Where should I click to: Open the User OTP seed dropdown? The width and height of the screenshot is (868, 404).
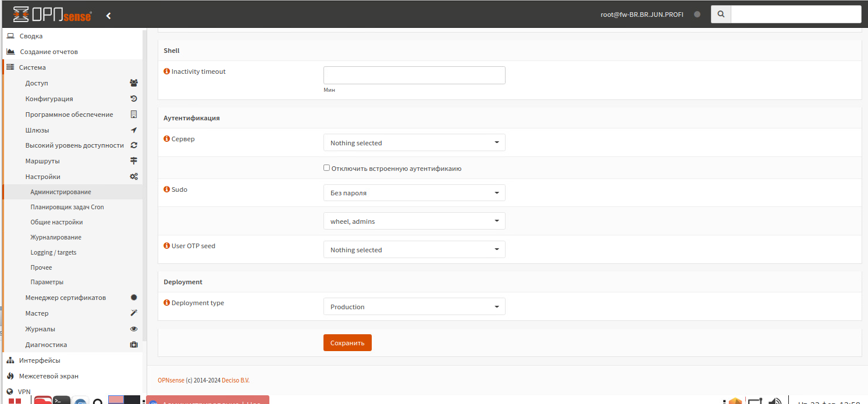[x=414, y=250]
